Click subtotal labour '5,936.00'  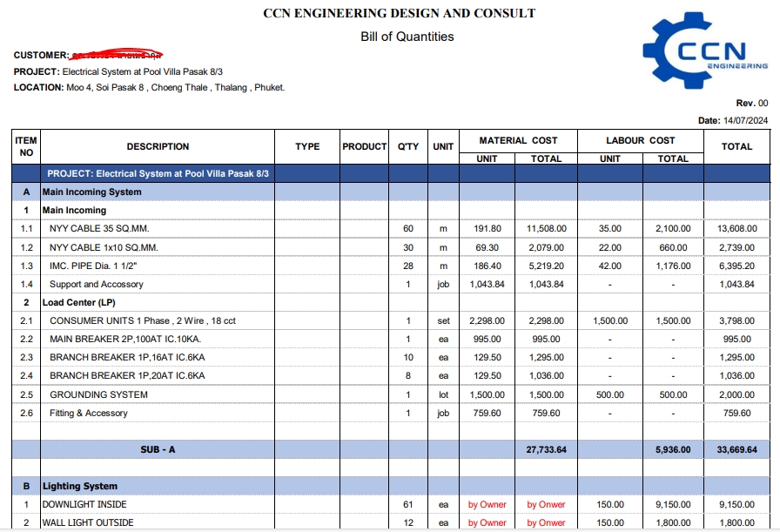pyautogui.click(x=673, y=450)
